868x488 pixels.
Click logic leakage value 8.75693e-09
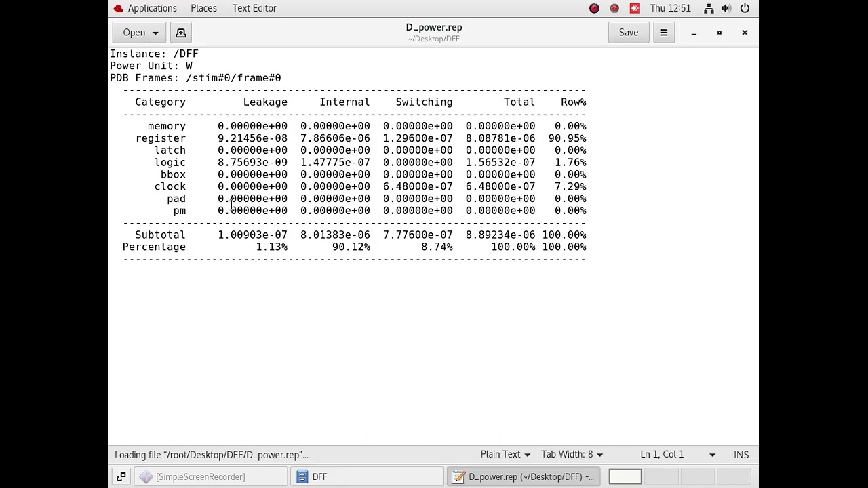tap(252, 163)
